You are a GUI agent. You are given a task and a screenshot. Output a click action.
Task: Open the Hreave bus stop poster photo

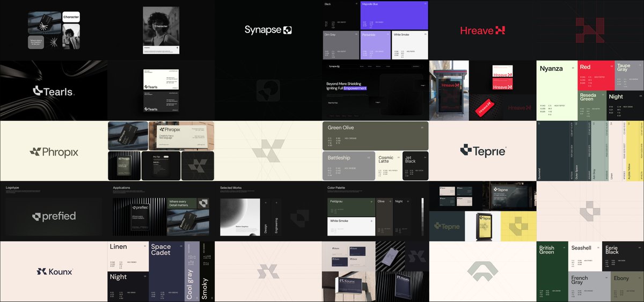coord(449,91)
